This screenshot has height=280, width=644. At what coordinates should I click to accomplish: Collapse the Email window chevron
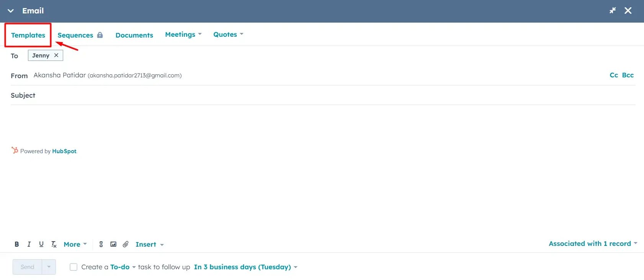click(x=11, y=11)
